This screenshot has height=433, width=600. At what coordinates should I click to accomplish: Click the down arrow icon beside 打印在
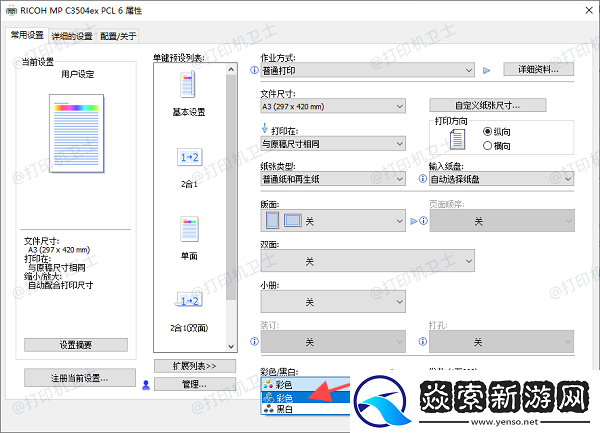coord(264,129)
